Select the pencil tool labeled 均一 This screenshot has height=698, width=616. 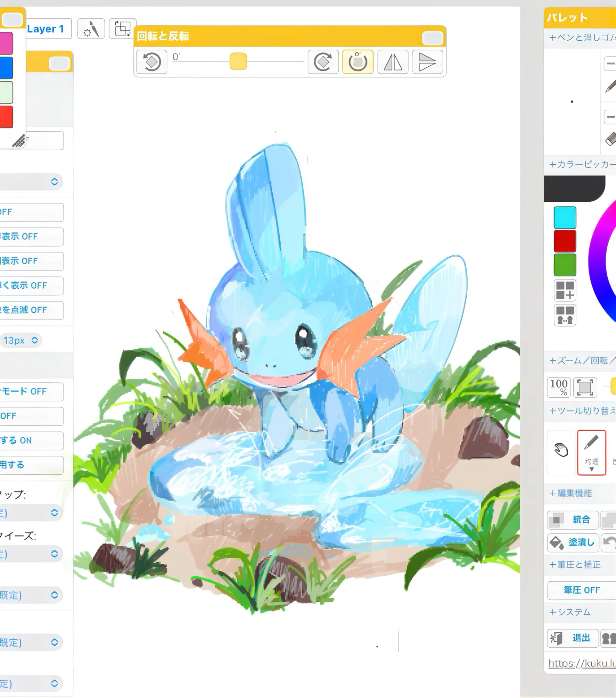pyautogui.click(x=592, y=452)
